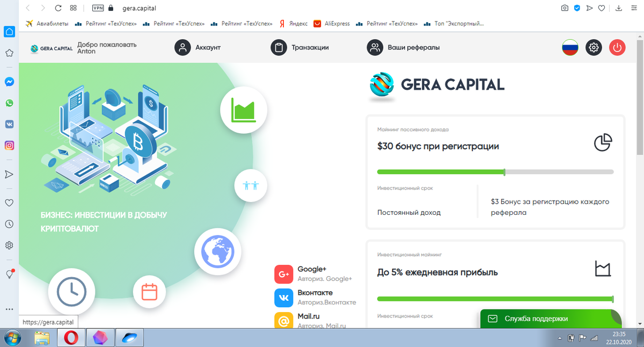Open Авиабилеты bookmark
Screen dimensions: 644x347
47,24
